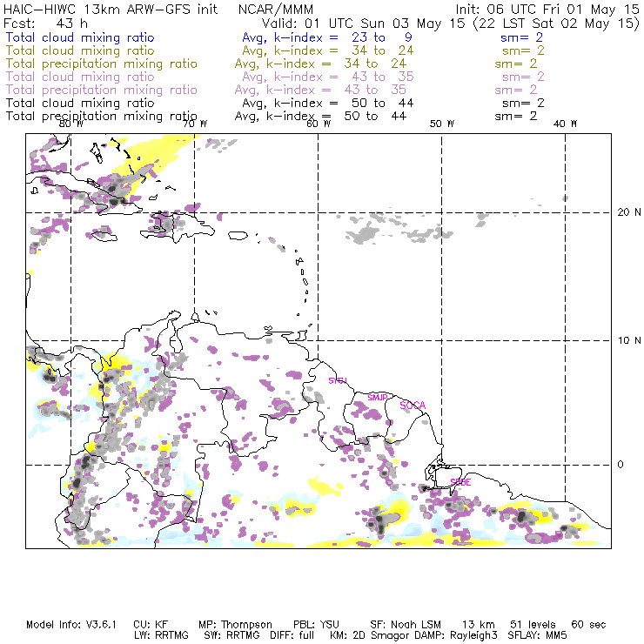The image size is (644, 644).
Task: Click the '0' equator latitude label
Action: [x=621, y=465]
